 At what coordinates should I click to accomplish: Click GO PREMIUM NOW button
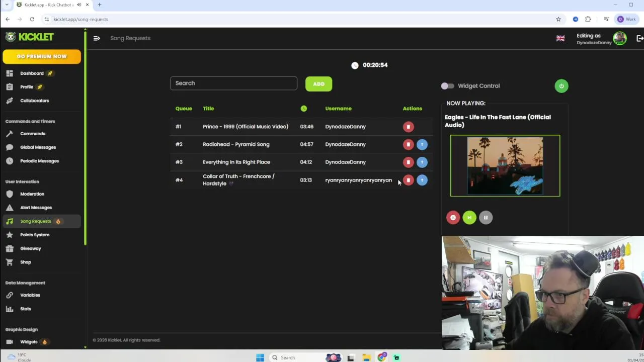tap(42, 56)
